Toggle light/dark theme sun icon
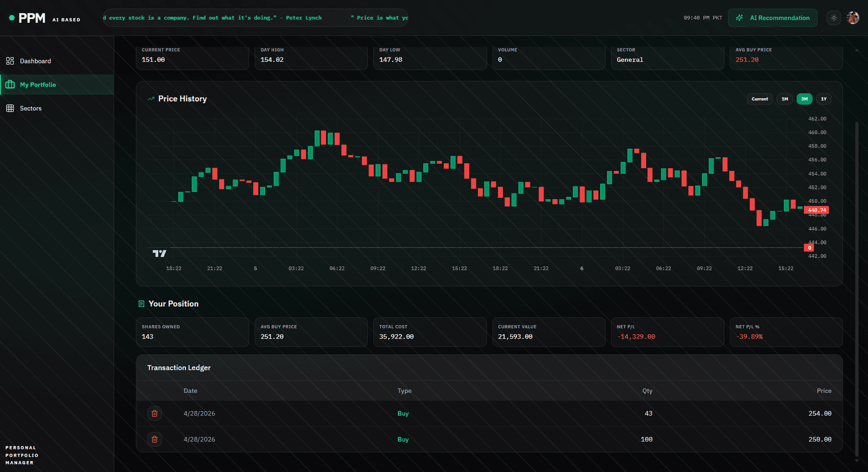Image resolution: width=868 pixels, height=472 pixels. pos(834,18)
